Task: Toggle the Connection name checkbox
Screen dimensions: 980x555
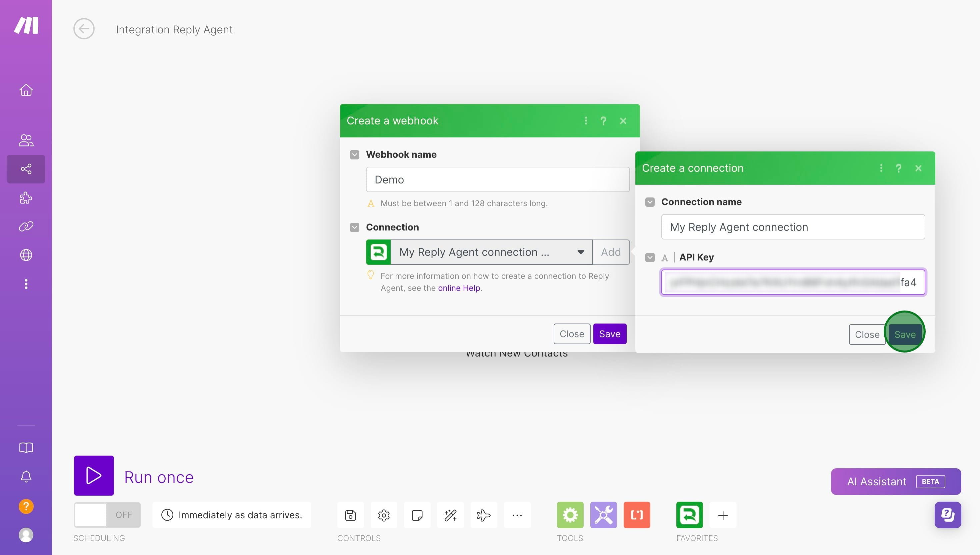Action: pos(650,202)
